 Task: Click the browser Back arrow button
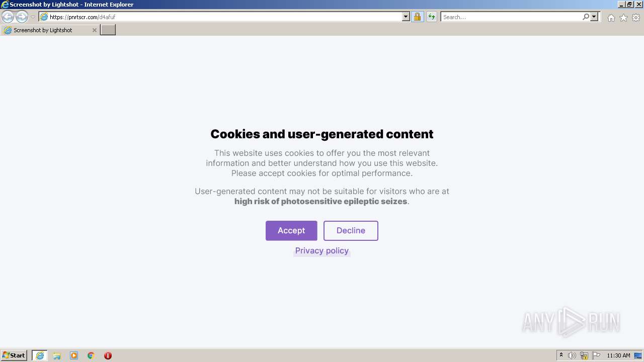point(8,17)
